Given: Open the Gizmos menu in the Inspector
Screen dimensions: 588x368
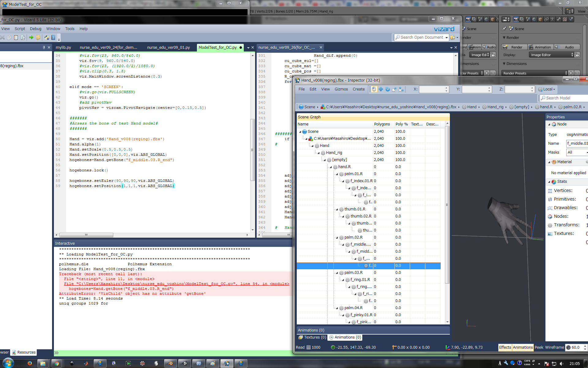Looking at the screenshot, I should coord(341,89).
